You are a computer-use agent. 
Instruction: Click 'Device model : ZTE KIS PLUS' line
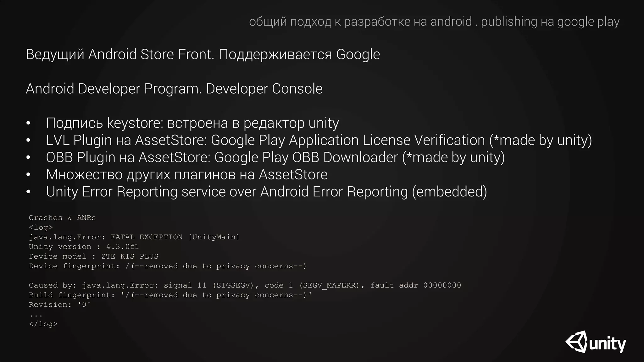click(x=94, y=256)
